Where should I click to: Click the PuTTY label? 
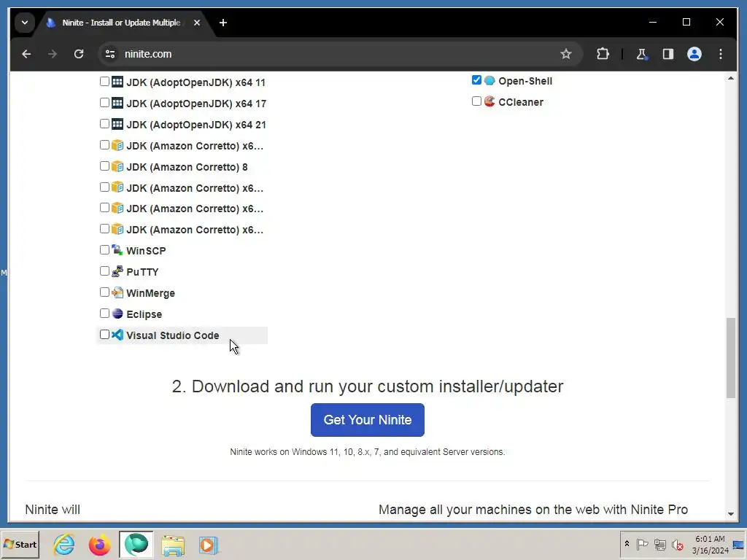click(142, 272)
